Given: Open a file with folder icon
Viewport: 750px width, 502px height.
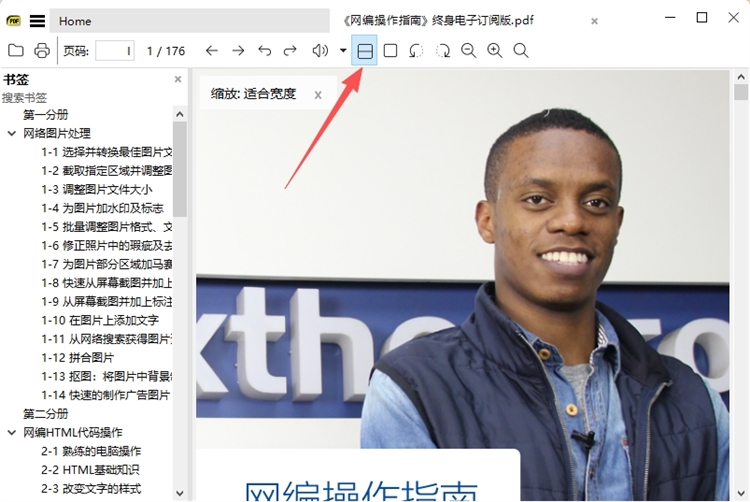Looking at the screenshot, I should tap(16, 50).
